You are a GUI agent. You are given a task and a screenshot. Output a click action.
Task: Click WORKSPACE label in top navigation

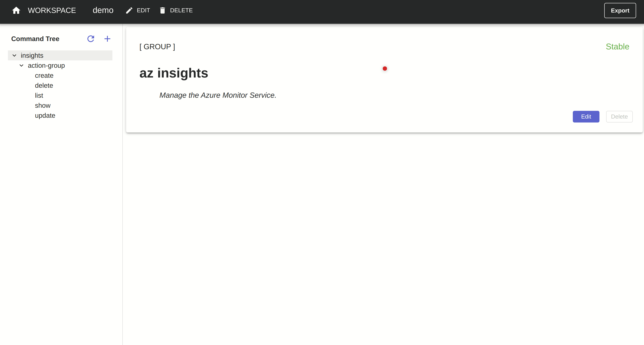[52, 11]
